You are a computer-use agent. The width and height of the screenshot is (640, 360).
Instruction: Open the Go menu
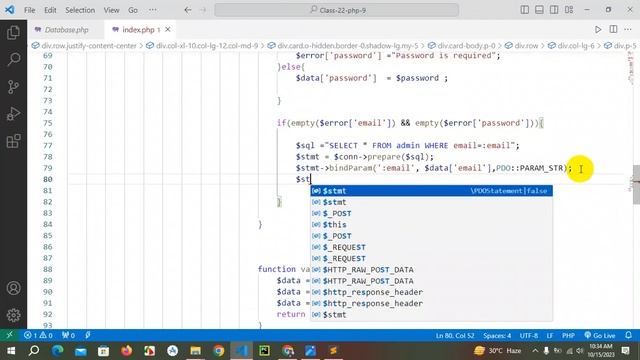[133, 10]
